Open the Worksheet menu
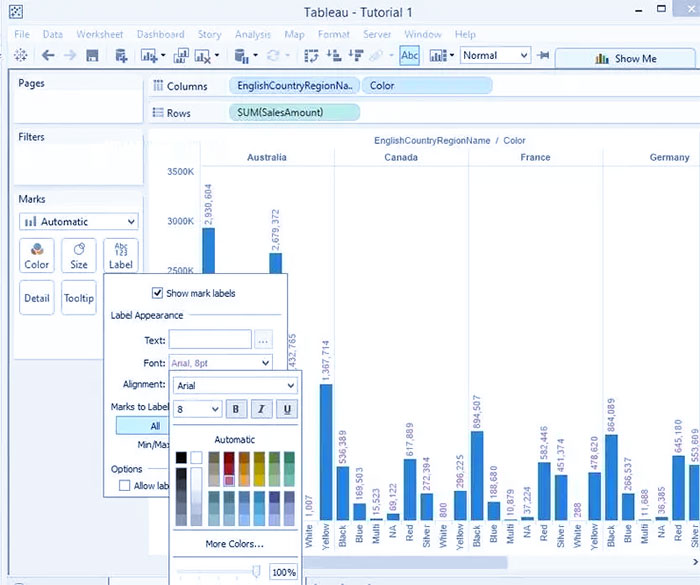The image size is (700, 585). (100, 34)
